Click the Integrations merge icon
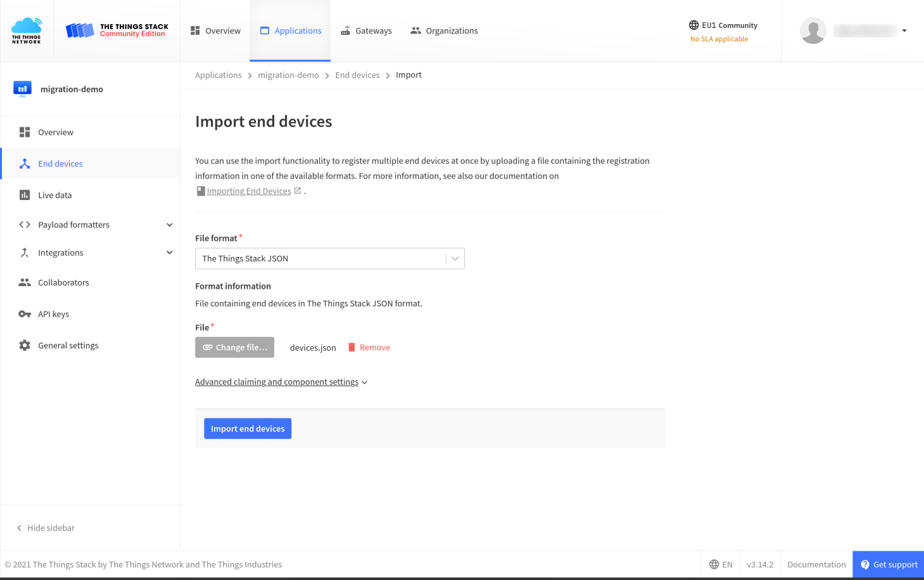Viewport: 924px width, 580px height. click(25, 253)
